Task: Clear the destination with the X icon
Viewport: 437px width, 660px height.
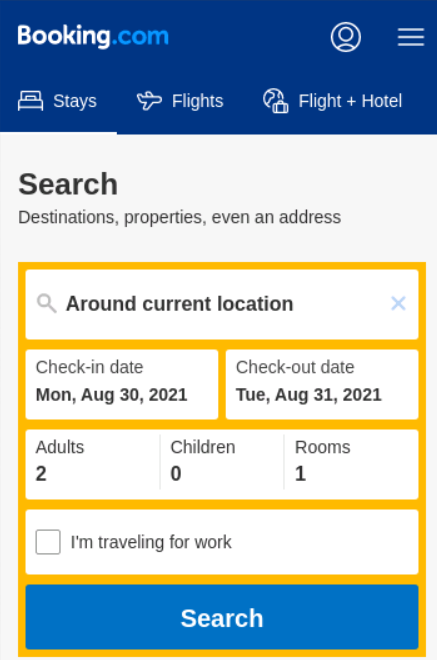Action: (x=398, y=303)
